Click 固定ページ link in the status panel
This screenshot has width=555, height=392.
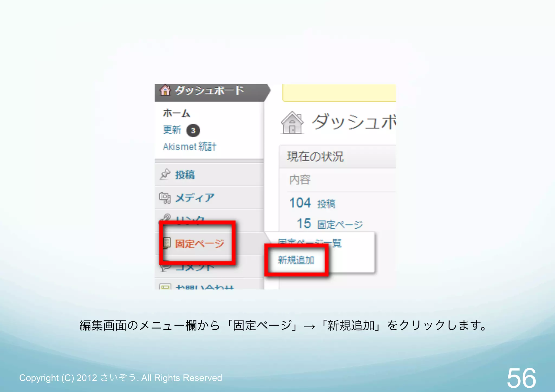340,225
